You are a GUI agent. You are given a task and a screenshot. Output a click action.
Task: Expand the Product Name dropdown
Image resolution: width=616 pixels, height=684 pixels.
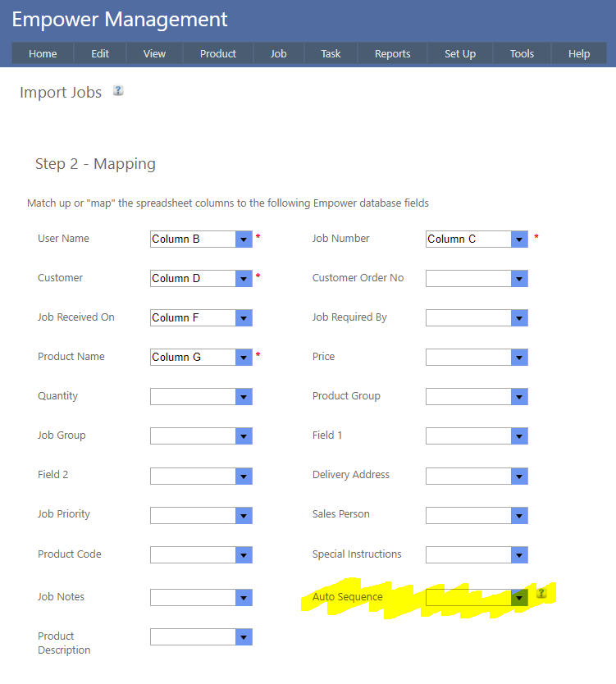tap(244, 358)
